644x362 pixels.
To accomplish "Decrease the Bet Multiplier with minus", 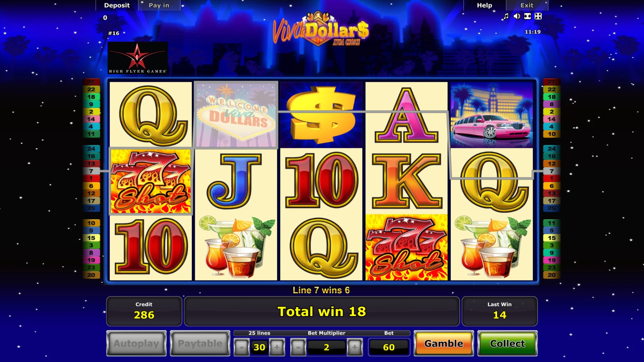I will [x=298, y=347].
